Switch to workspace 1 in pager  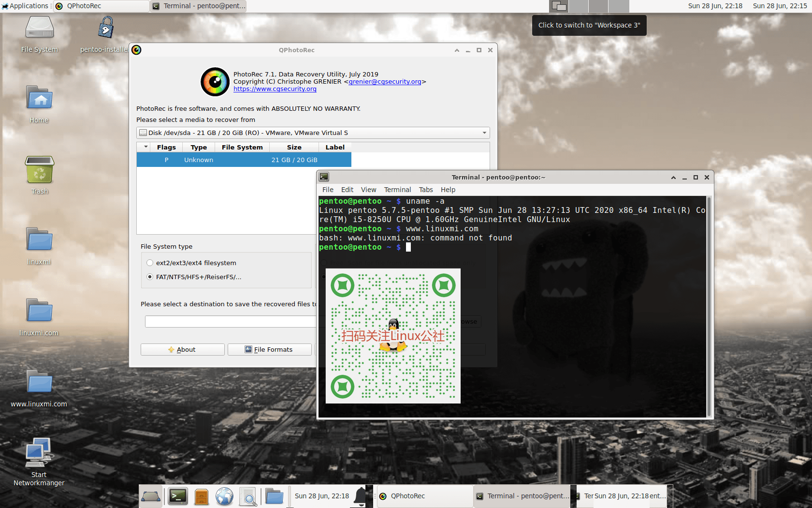559,6
